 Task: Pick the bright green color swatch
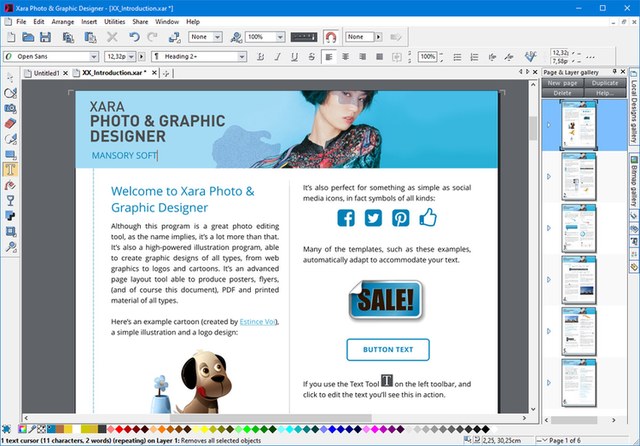coord(247,429)
